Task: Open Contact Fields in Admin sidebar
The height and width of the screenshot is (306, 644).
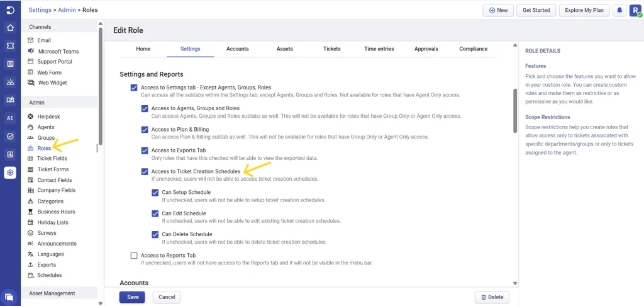Action: 54,180
